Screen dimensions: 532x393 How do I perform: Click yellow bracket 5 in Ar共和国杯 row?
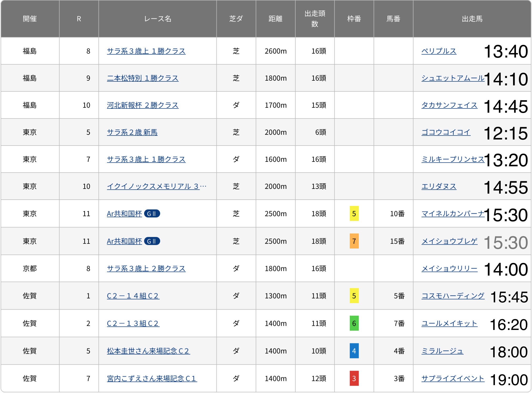point(354,214)
